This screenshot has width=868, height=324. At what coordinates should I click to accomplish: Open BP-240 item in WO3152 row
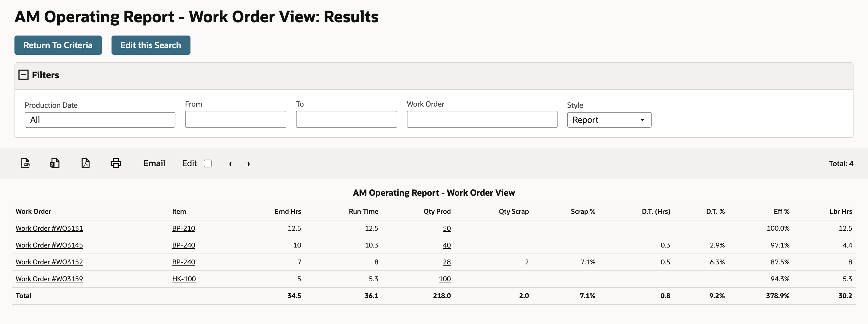[x=184, y=262]
